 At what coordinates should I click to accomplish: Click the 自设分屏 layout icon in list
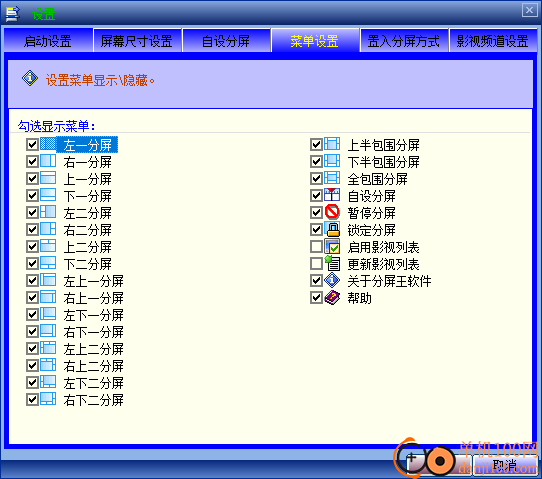pyautogui.click(x=332, y=195)
